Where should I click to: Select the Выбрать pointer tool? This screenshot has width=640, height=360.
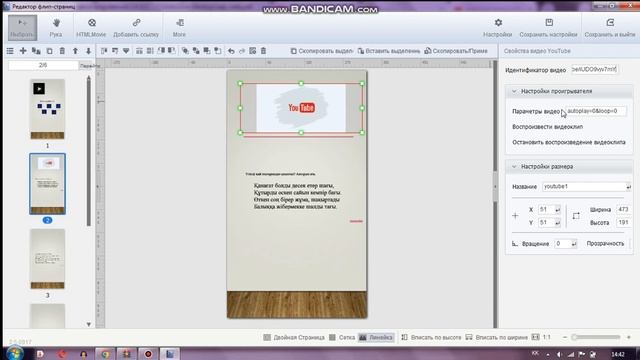point(22,28)
